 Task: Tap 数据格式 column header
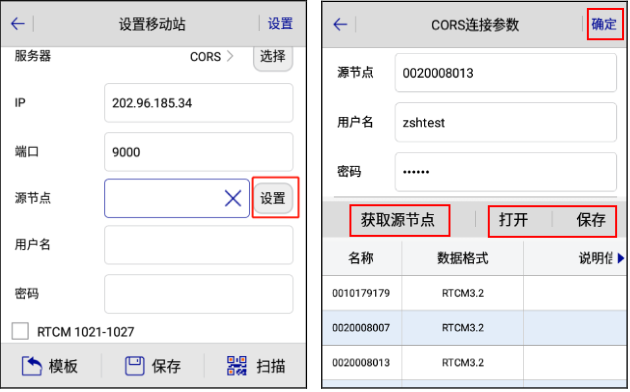462,258
